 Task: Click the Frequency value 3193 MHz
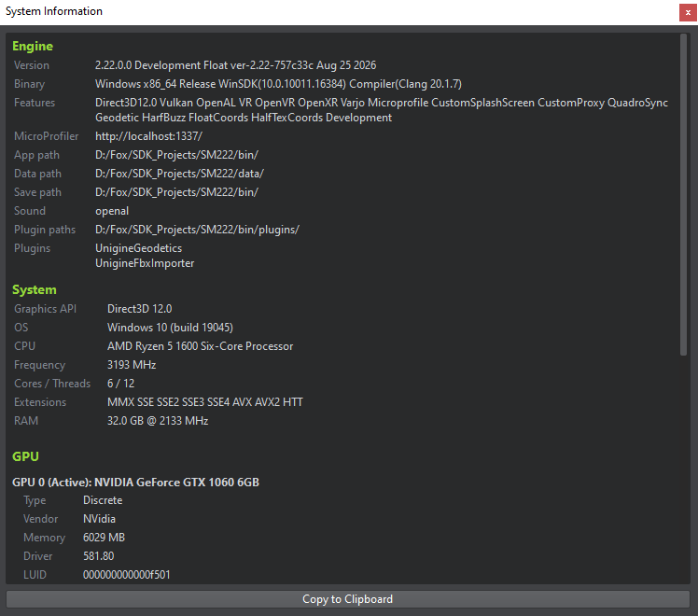click(x=132, y=365)
